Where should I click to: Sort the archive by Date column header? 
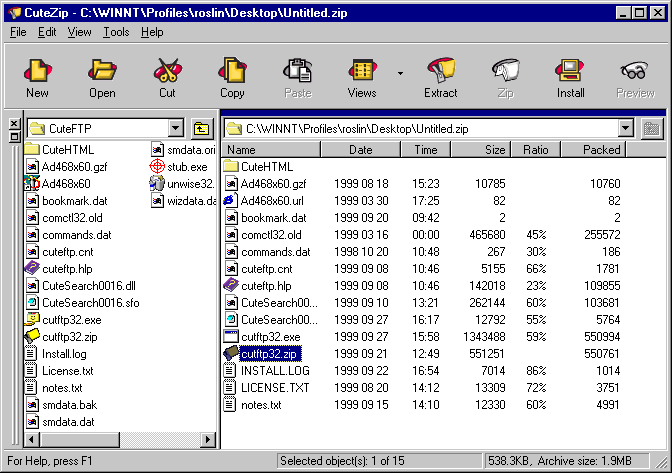(x=360, y=150)
